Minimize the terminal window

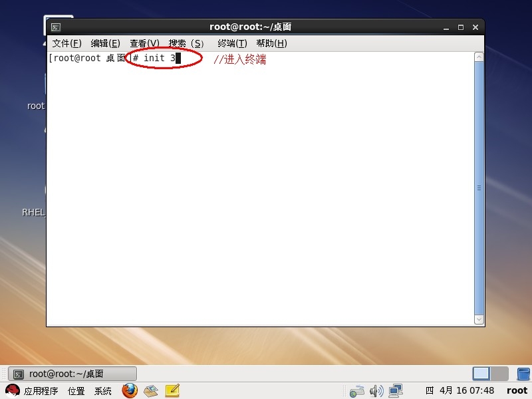tap(446, 27)
